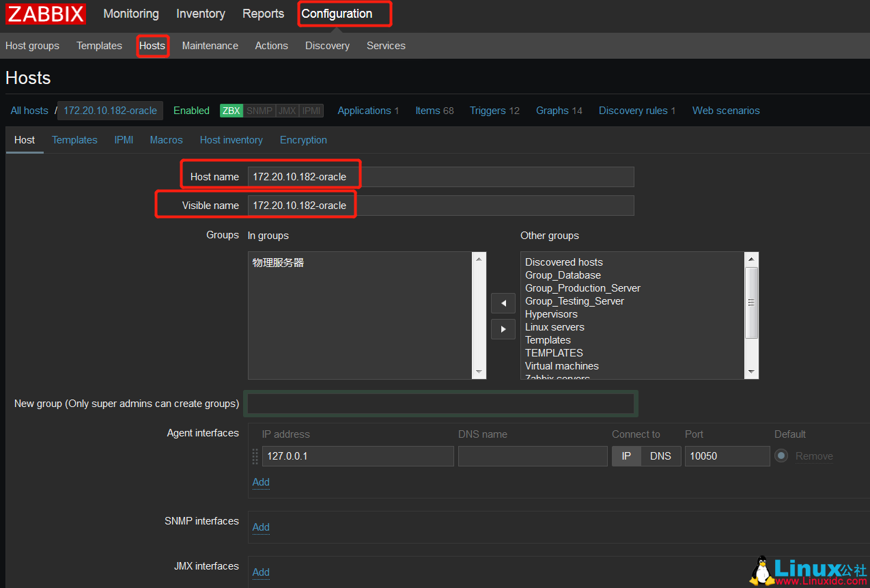Switch to the Macros tab
This screenshot has width=870, height=588.
166,139
